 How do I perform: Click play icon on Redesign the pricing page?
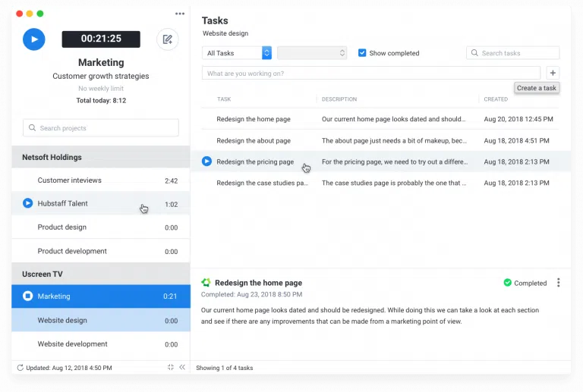(206, 162)
